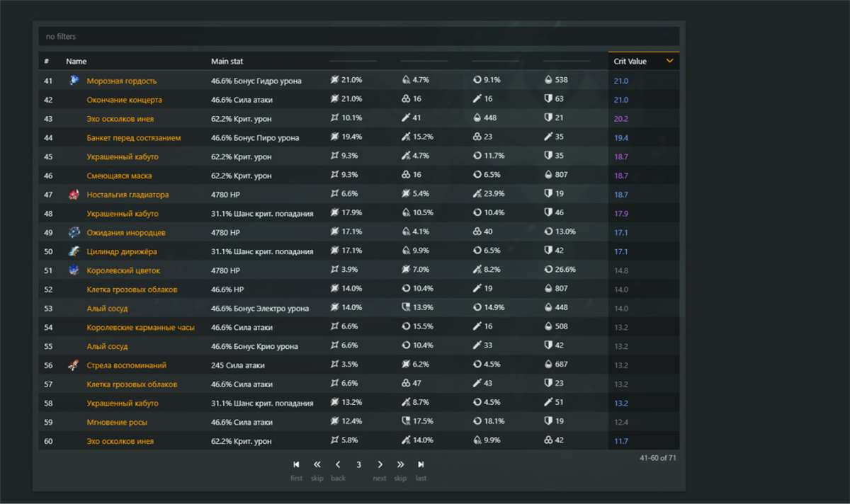Click character avatar beside Королевский цветок

click(74, 270)
